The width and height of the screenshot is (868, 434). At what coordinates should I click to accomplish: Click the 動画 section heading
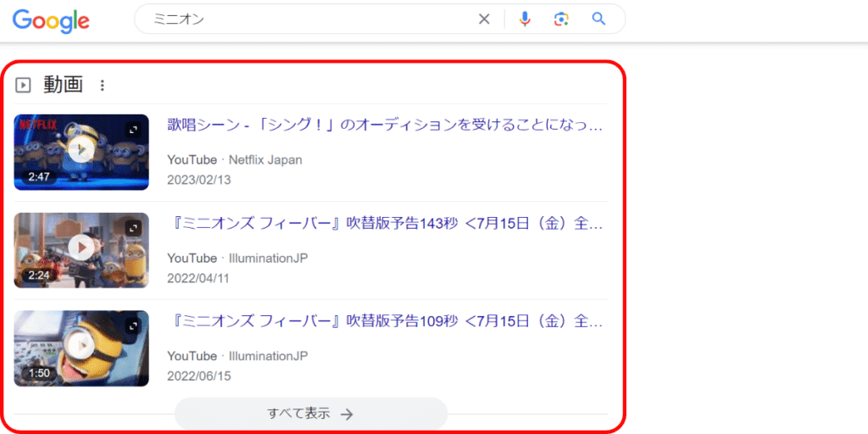[63, 86]
